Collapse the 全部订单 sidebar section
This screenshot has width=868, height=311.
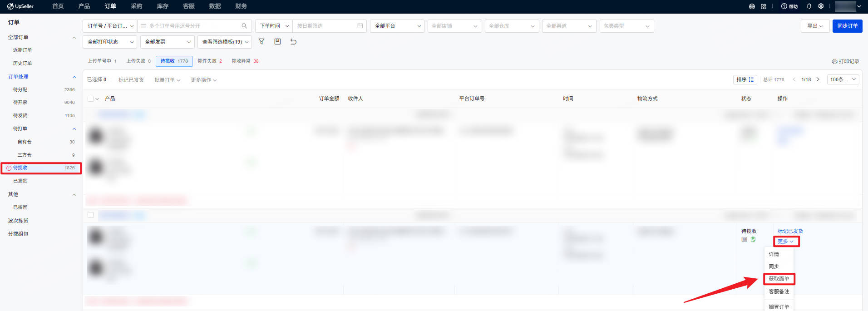coord(74,37)
